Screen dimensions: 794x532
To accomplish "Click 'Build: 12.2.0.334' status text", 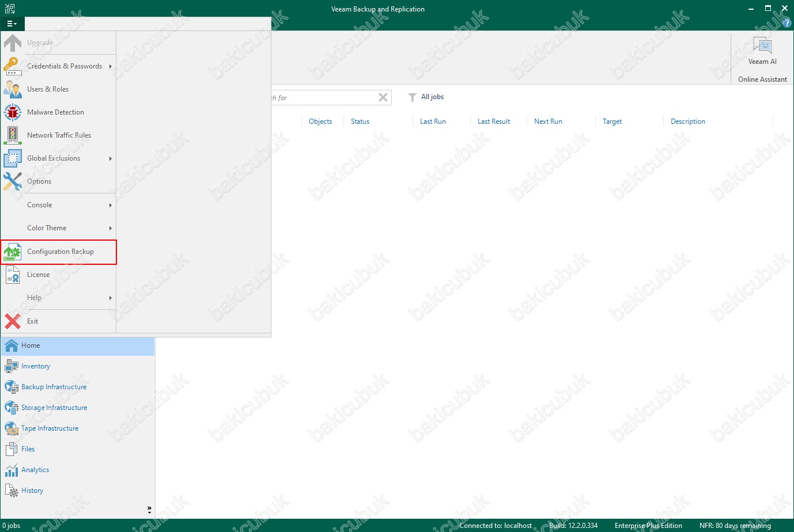I will click(573, 526).
